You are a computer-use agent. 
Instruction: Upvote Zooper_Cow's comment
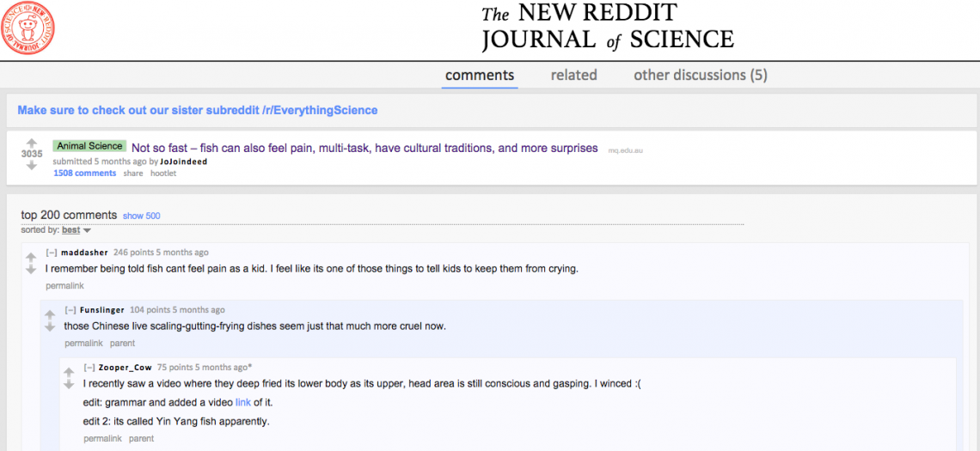[x=69, y=372]
